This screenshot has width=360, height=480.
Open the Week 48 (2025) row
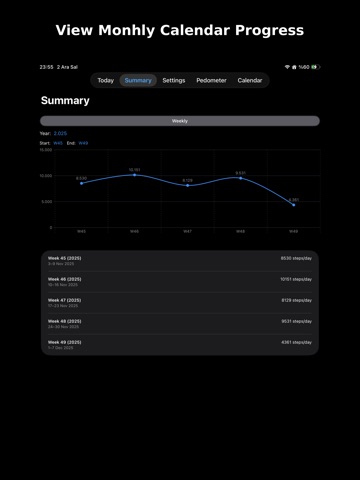pyautogui.click(x=180, y=324)
